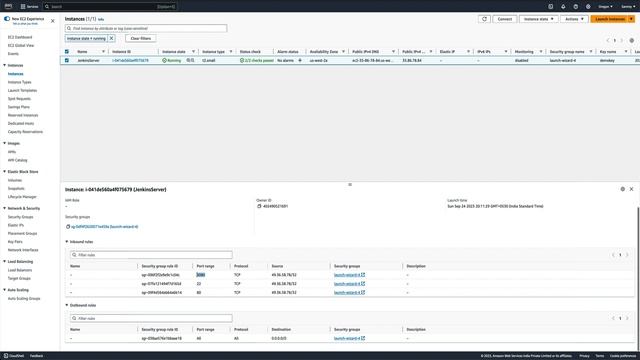Open the notifications bell icon

563,7
